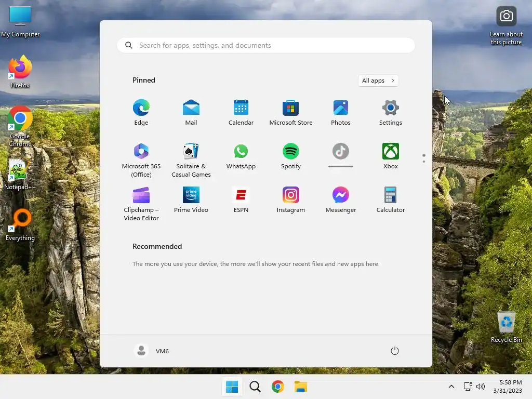The width and height of the screenshot is (532, 399).
Task: Launch Instagram from pinned apps
Action: 291,200
